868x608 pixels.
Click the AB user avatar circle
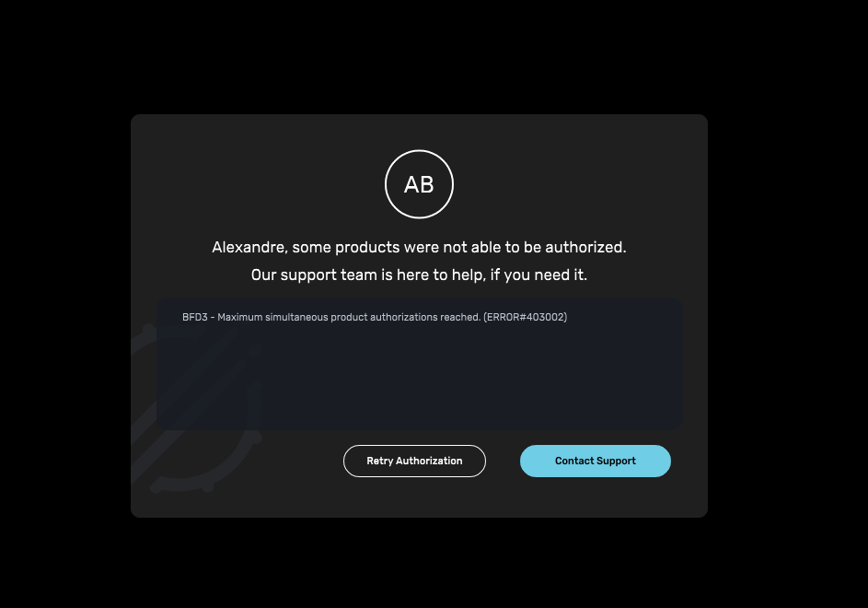(x=419, y=184)
